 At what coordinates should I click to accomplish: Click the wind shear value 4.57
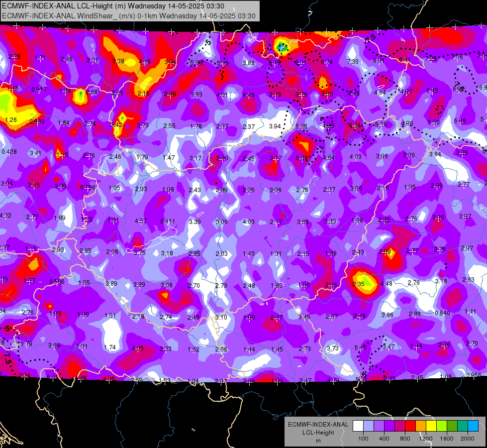[x=141, y=221]
